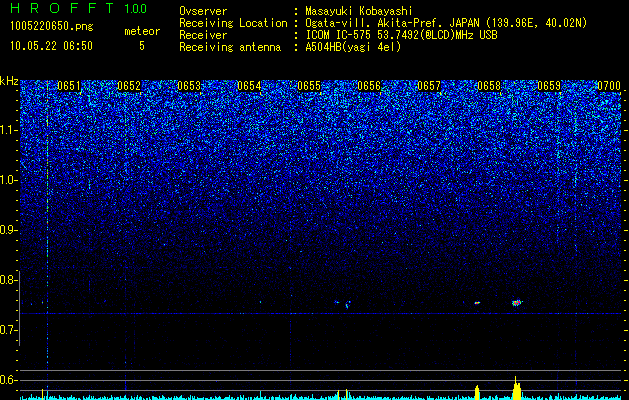Click the observer name Masayuki Kobayashi
629x400 pixels.
coord(359,11)
